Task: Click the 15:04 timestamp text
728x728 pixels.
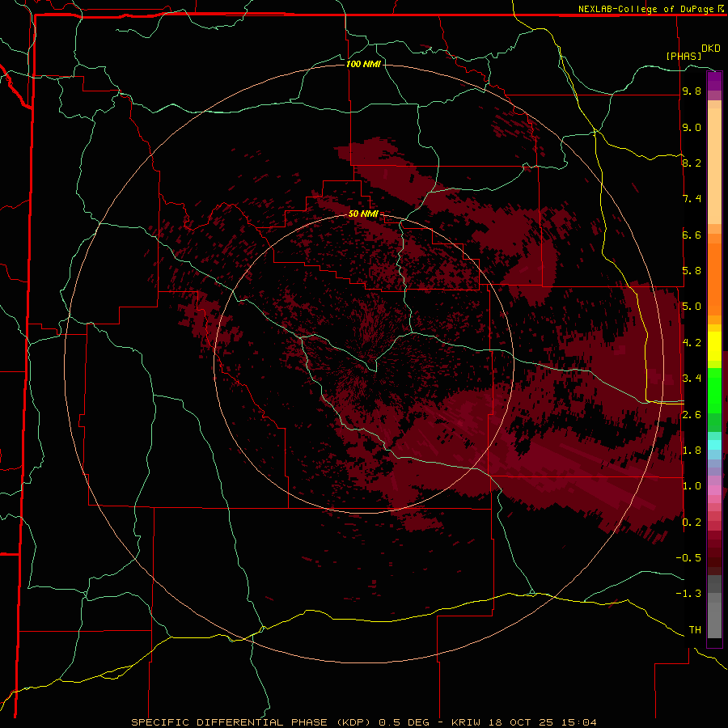Action: 579,722
